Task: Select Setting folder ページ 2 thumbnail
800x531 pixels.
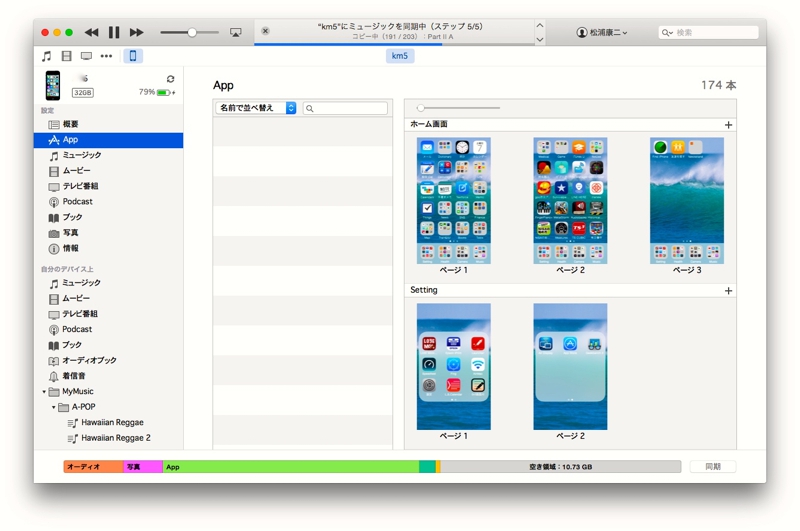Action: coord(570,367)
